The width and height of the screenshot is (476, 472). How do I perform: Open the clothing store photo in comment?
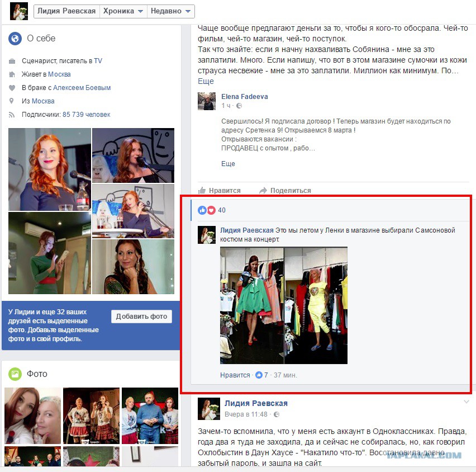284,305
